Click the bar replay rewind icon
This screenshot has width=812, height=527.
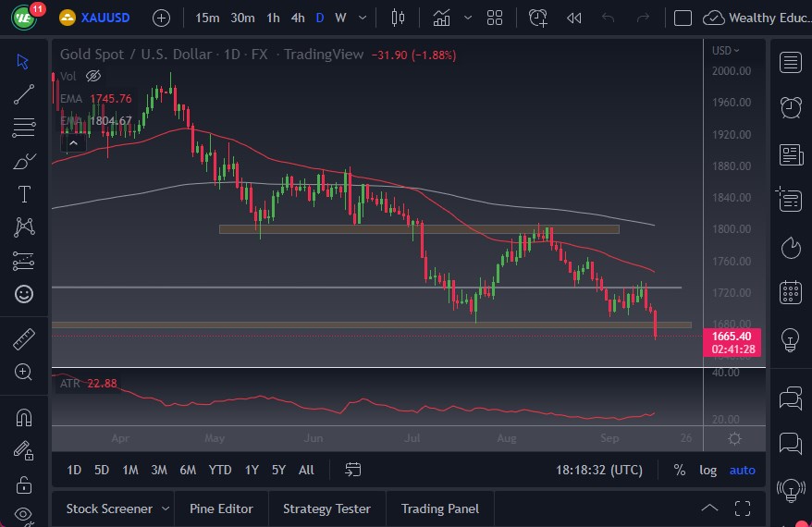click(x=573, y=18)
